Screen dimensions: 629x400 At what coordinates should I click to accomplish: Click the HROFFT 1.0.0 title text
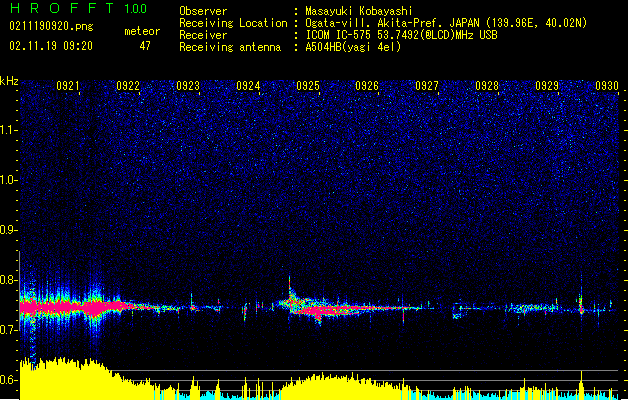tap(78, 8)
